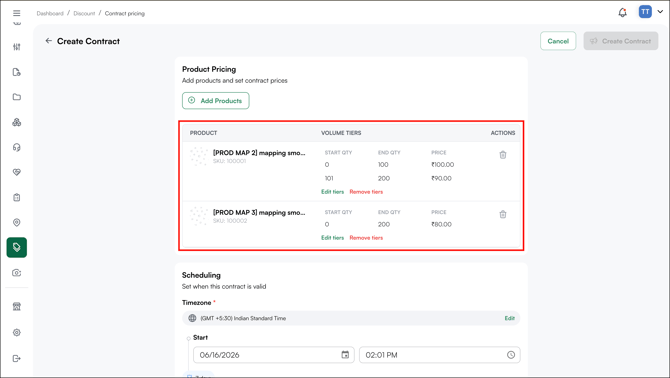Click the logout sidebar icon
This screenshot has height=378, width=670.
(17, 358)
